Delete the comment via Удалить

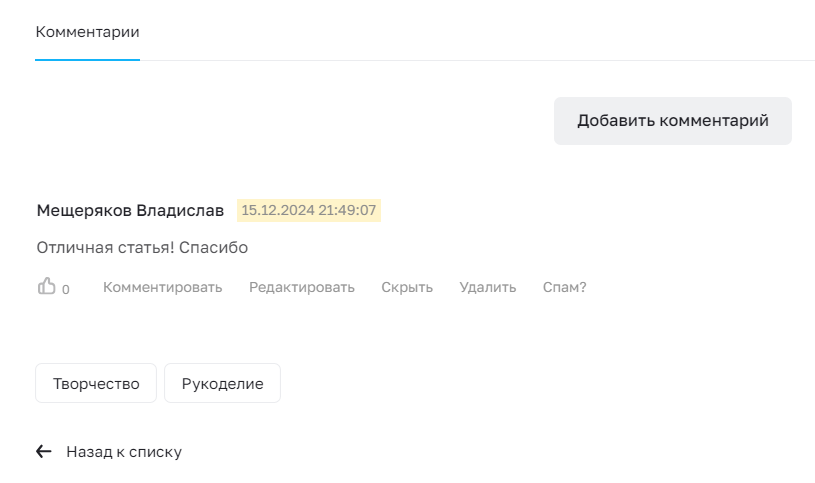pyautogui.click(x=488, y=287)
